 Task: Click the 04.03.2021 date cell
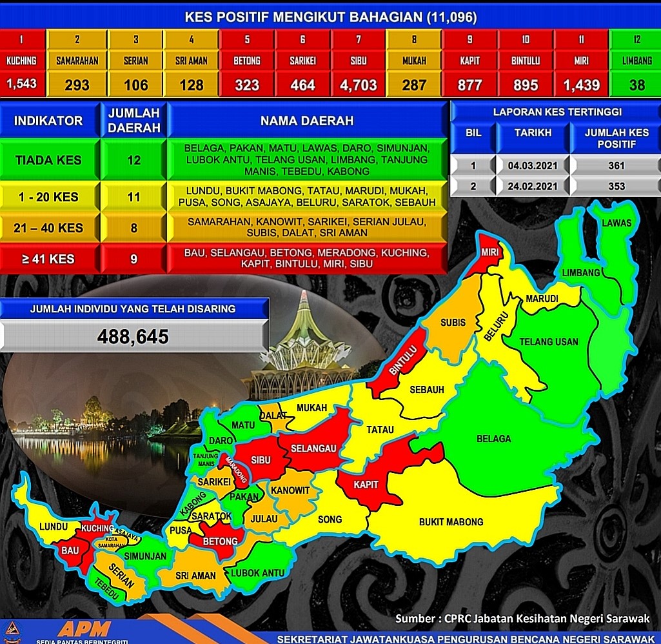tap(533, 166)
